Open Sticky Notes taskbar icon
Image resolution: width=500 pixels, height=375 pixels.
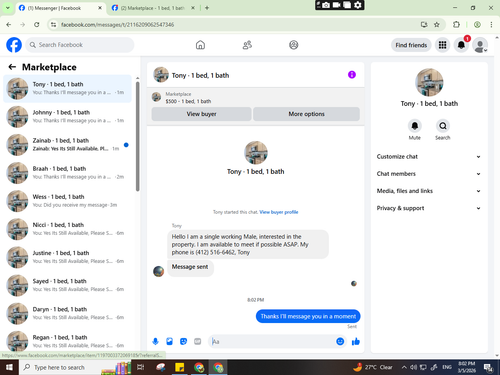click(x=180, y=367)
